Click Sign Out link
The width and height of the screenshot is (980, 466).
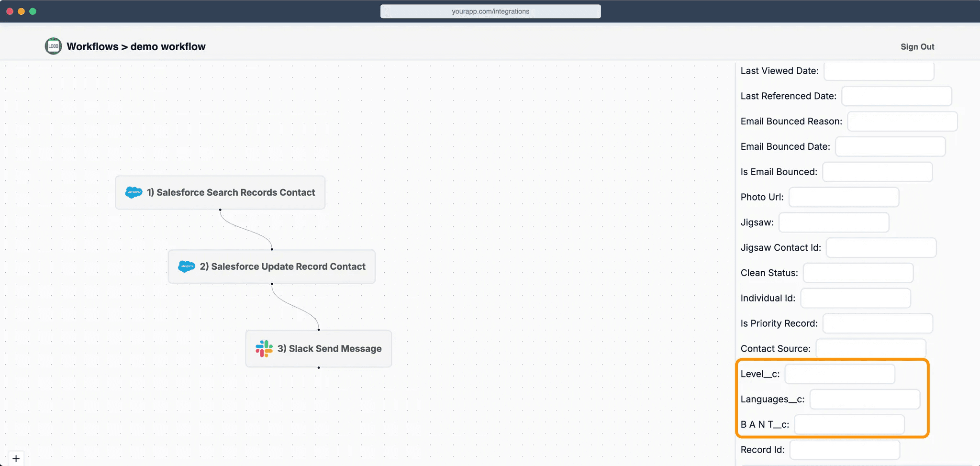917,47
